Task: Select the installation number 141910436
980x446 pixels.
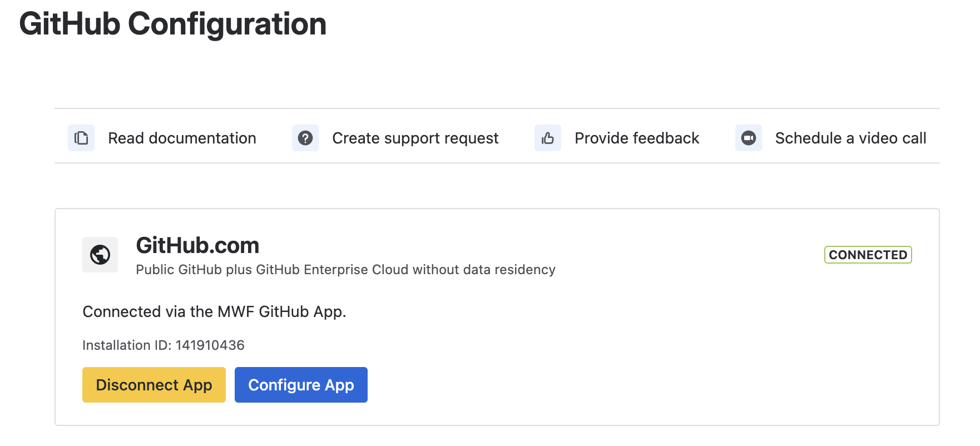Action: coord(210,345)
